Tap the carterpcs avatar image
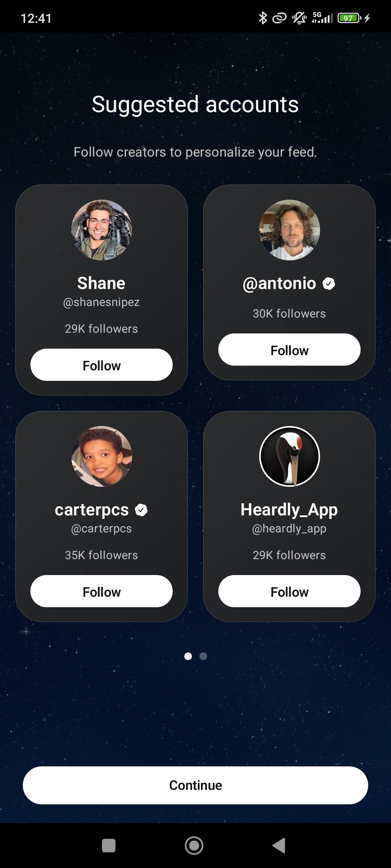The height and width of the screenshot is (868, 391). click(x=101, y=456)
